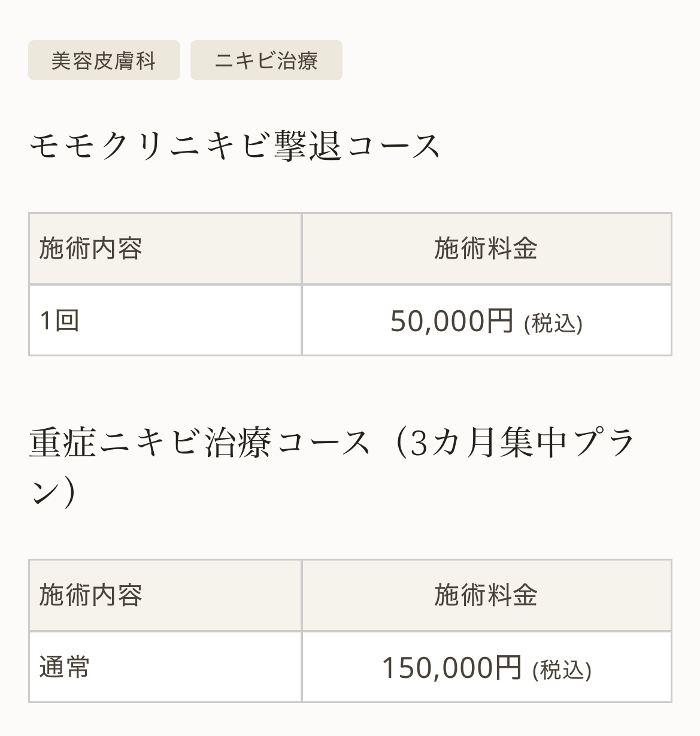Click the 重症ニキビ治療コース heading text

click(200, 444)
